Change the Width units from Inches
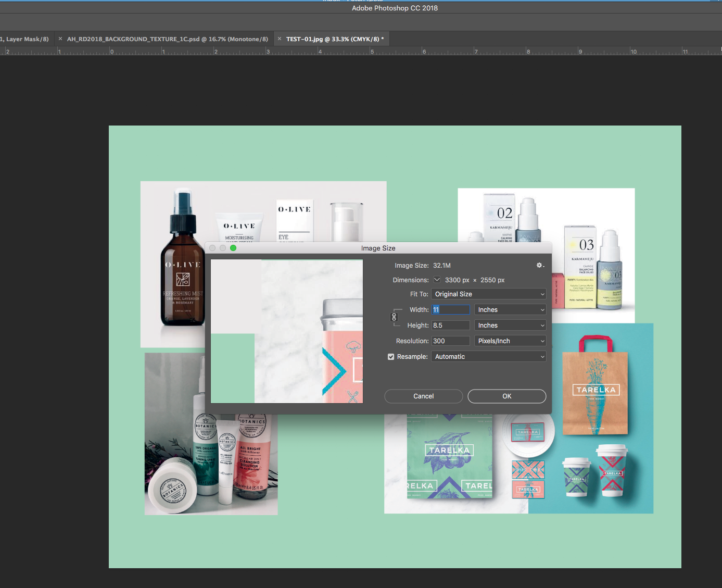The width and height of the screenshot is (722, 588). point(510,309)
